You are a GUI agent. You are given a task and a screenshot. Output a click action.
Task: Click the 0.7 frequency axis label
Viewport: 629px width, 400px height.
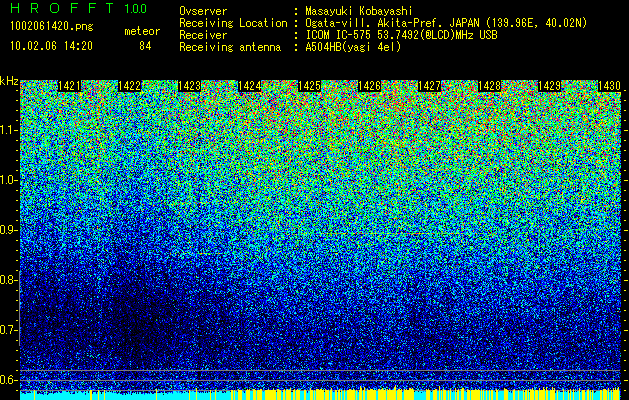click(x=8, y=330)
